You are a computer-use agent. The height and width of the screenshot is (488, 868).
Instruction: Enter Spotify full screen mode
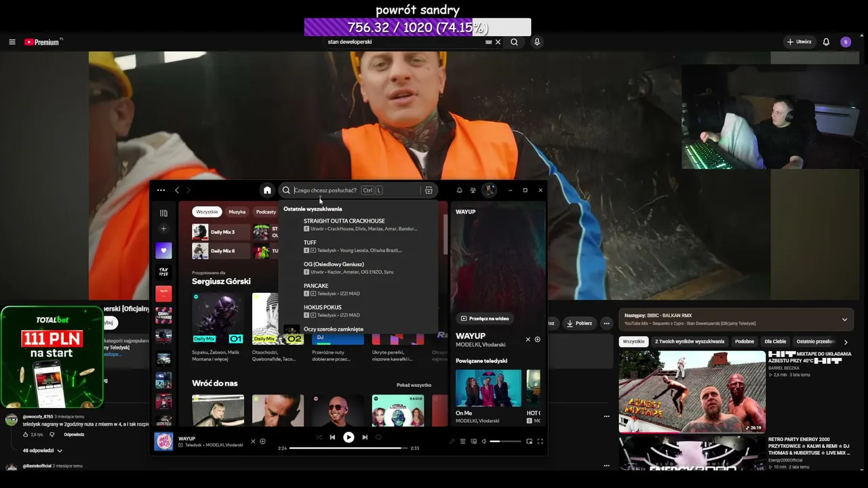point(540,441)
